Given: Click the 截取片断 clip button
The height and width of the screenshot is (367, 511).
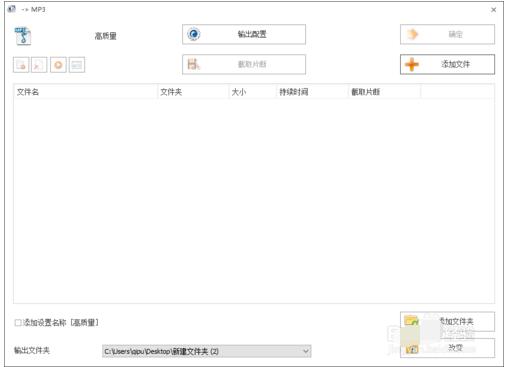Looking at the screenshot, I should tap(244, 64).
